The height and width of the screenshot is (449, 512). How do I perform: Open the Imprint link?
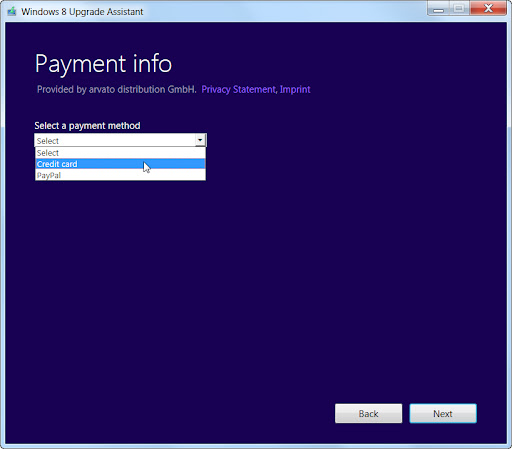295,89
